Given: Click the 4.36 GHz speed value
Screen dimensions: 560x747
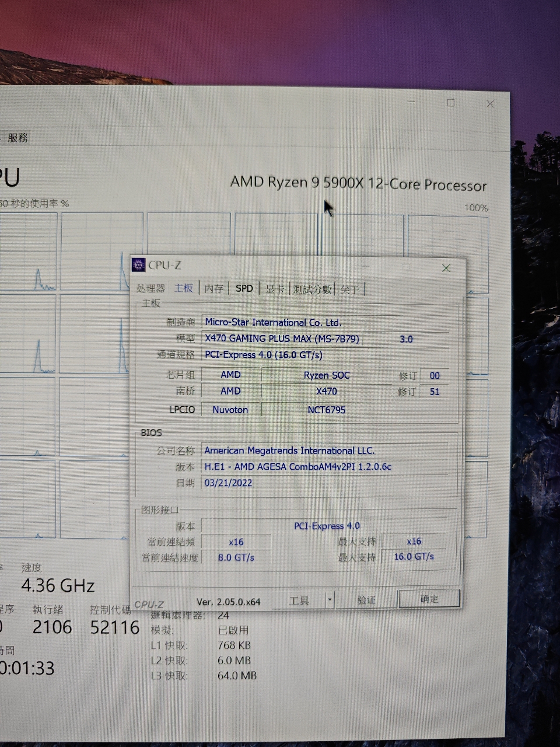Looking at the screenshot, I should click(x=58, y=585).
